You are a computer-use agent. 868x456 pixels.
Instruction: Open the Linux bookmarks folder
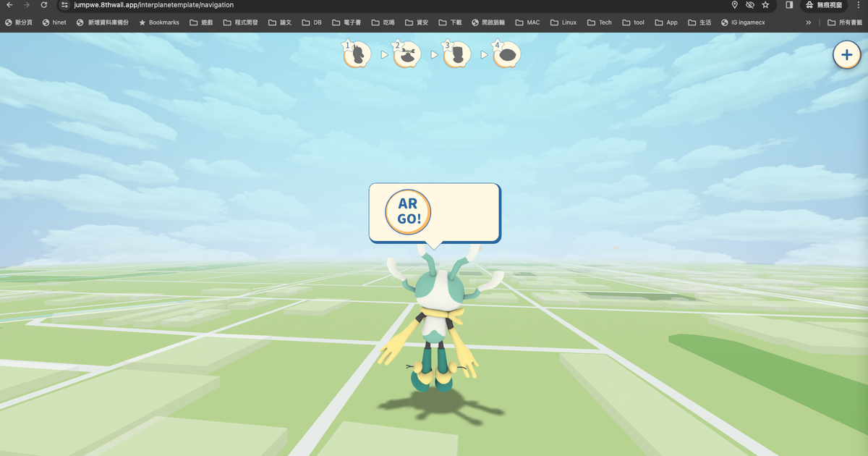(x=563, y=22)
